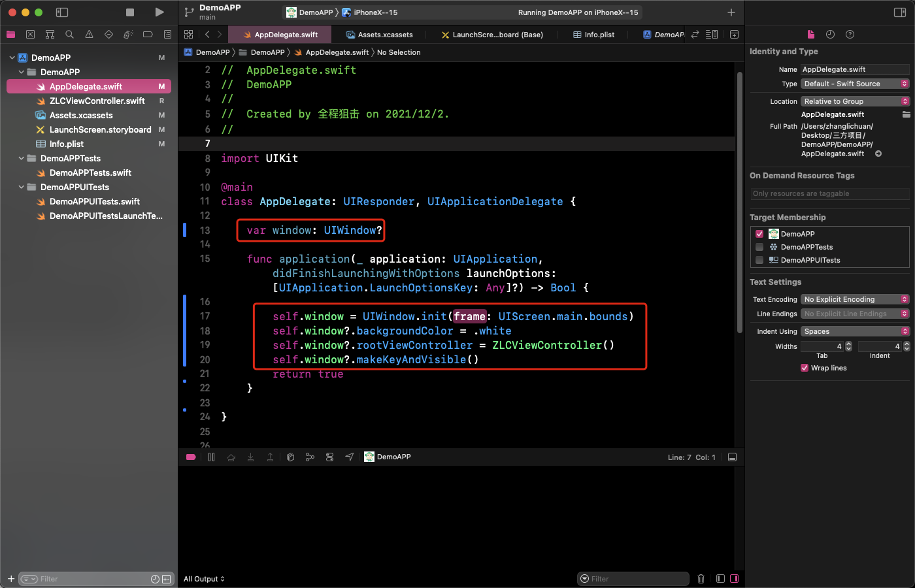Open the memory graph debugger
The height and width of the screenshot is (588, 915).
point(310,457)
